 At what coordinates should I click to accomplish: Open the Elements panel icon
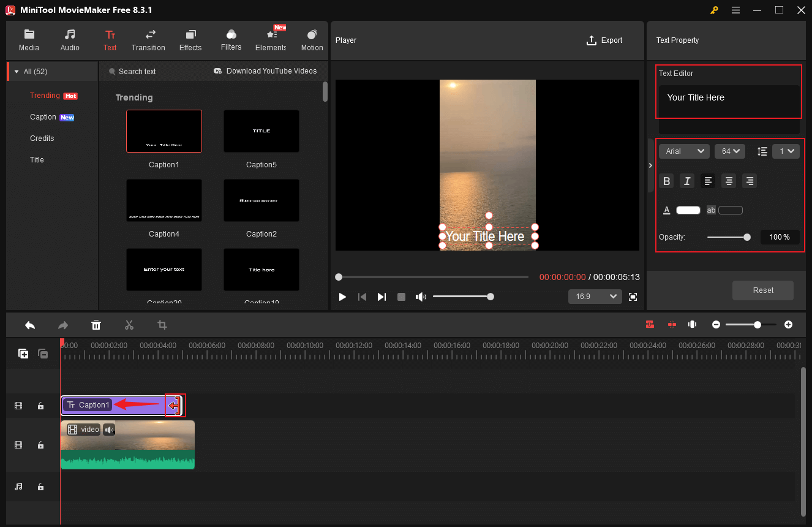(x=270, y=40)
